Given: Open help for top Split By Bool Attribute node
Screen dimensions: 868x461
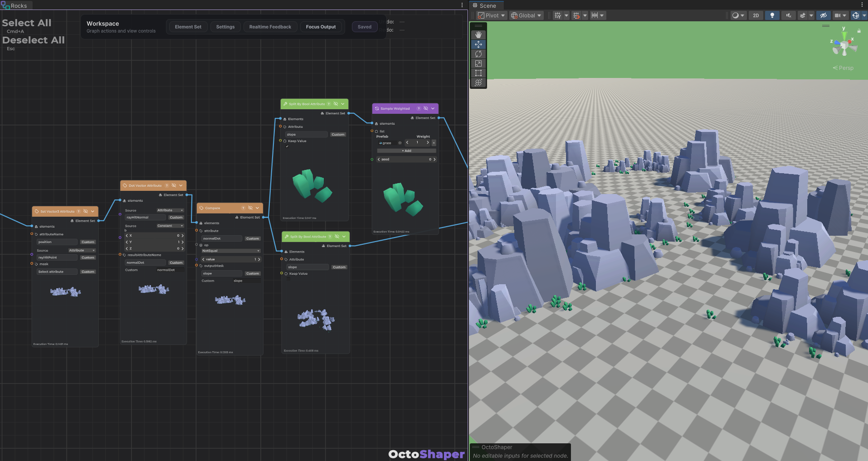Looking at the screenshot, I should click(329, 104).
